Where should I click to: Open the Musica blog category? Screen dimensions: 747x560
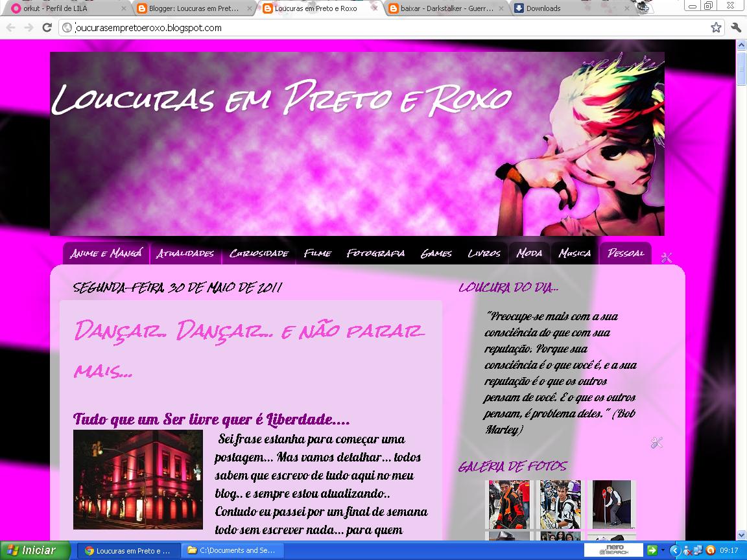(x=574, y=253)
